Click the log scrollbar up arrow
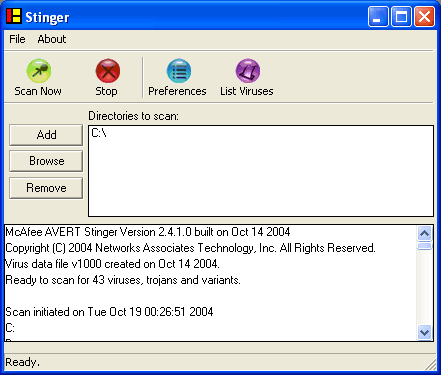 point(424,233)
